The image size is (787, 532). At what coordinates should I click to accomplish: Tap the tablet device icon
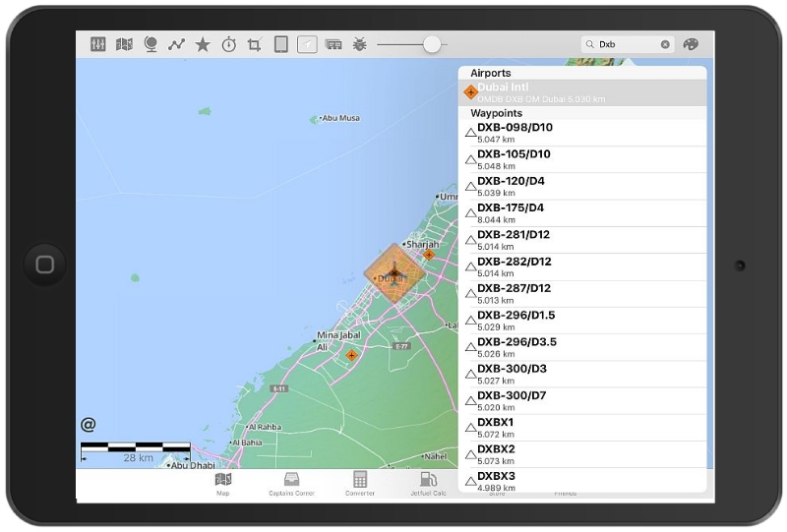tap(281, 44)
